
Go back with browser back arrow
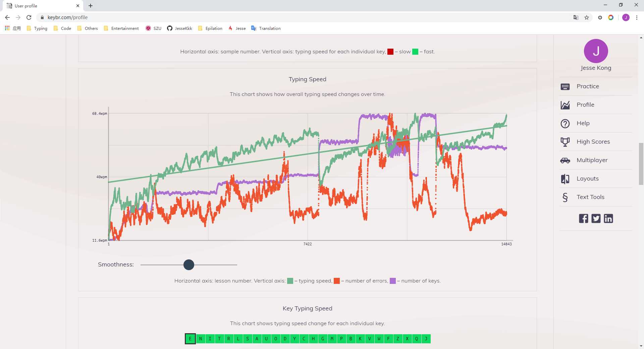click(7, 17)
